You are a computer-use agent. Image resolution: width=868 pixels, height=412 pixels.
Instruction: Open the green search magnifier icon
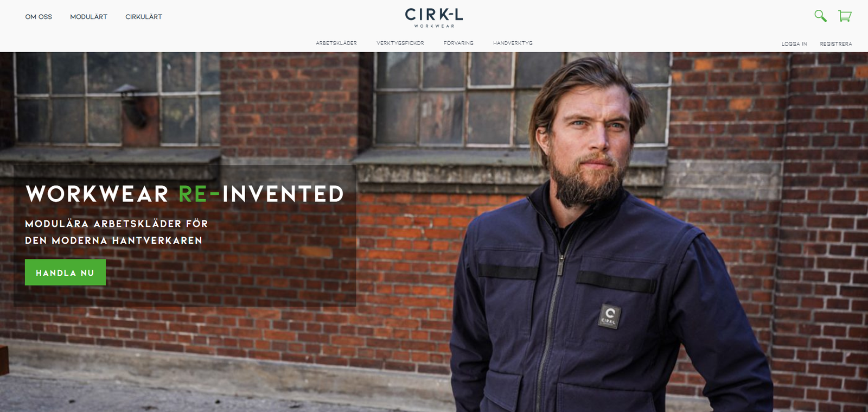820,16
